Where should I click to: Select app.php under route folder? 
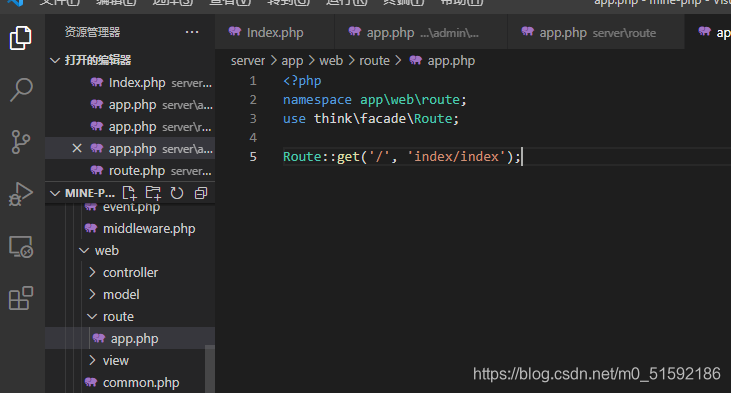(130, 338)
